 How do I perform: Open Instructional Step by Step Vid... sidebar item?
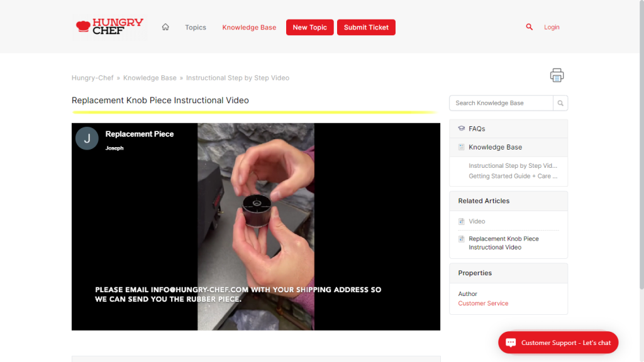pos(513,166)
